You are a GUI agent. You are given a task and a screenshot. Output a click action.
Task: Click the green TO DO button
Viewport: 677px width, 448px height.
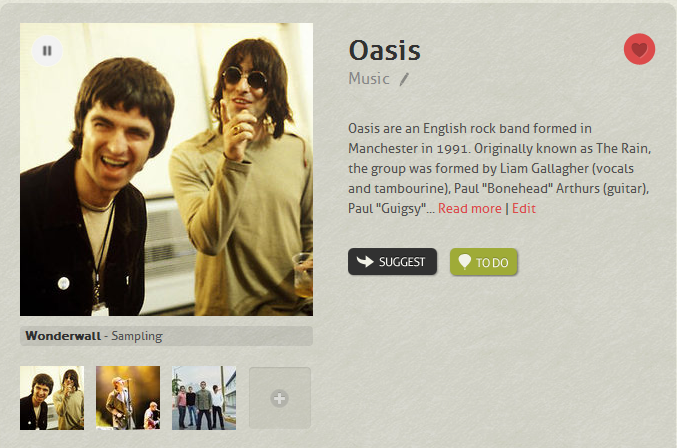(x=484, y=262)
